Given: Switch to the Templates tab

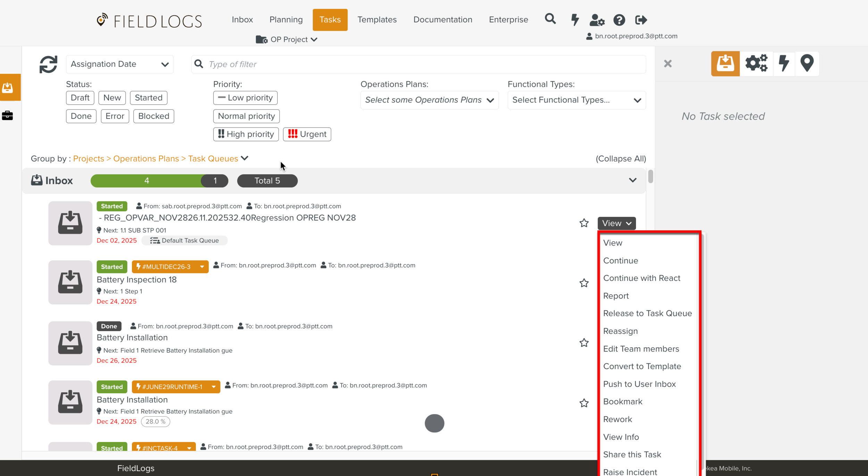Looking at the screenshot, I should [377, 19].
